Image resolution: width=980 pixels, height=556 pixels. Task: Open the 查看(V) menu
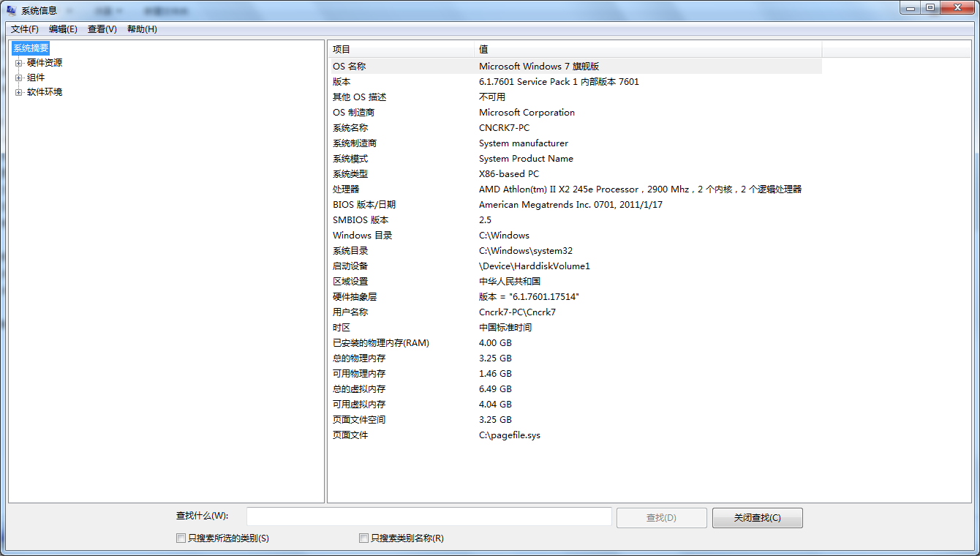point(102,29)
